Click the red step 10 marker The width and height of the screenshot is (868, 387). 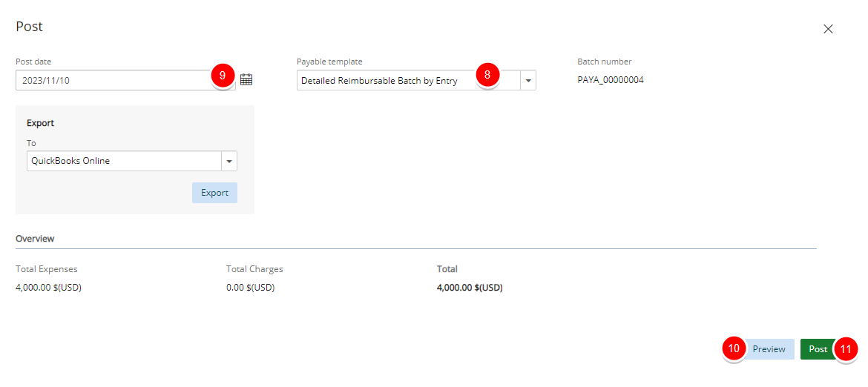pos(734,349)
